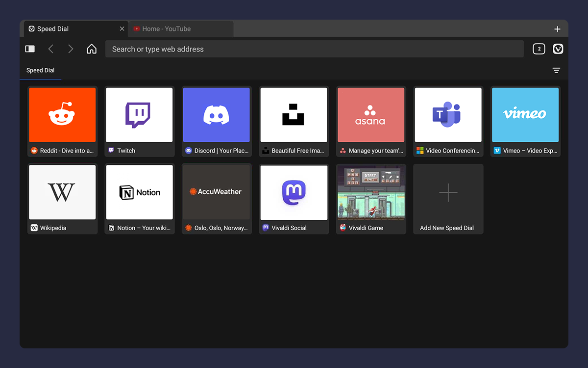588x368 pixels.
Task: Select the Speed Dial group tab
Action: coord(40,70)
